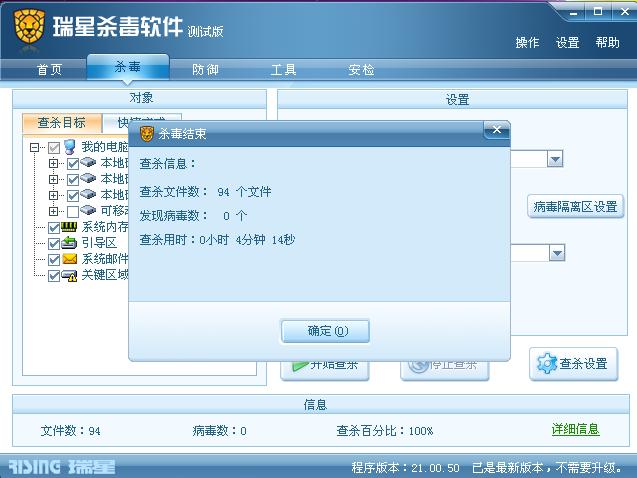Open the lower settings dropdown arrow
Screen dimensions: 637x478
pos(557,253)
